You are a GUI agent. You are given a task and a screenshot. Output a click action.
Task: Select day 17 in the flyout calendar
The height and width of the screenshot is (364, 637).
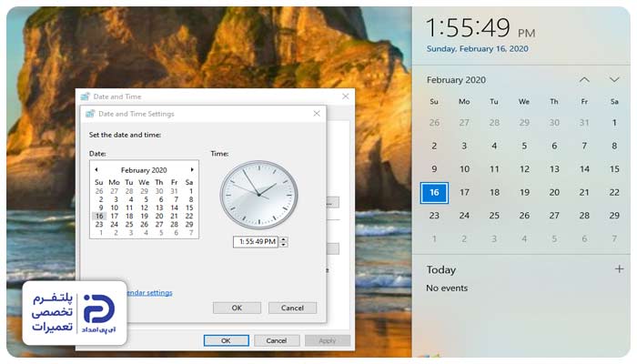click(x=464, y=193)
